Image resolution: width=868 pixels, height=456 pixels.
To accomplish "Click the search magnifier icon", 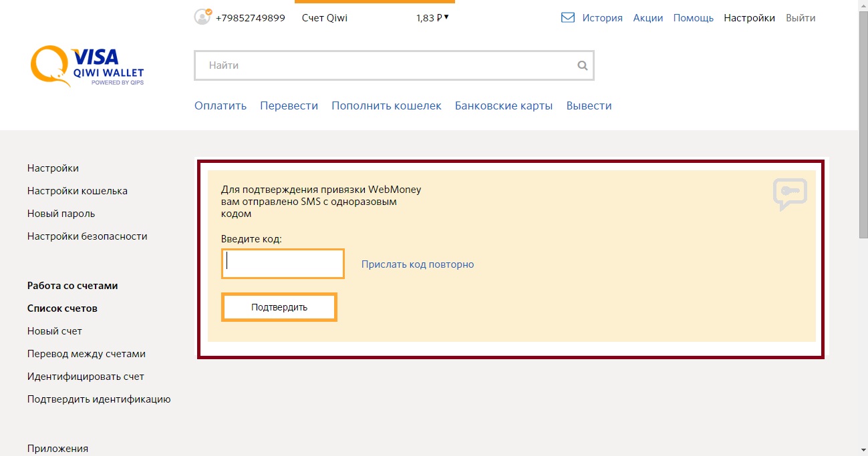I will [x=583, y=65].
